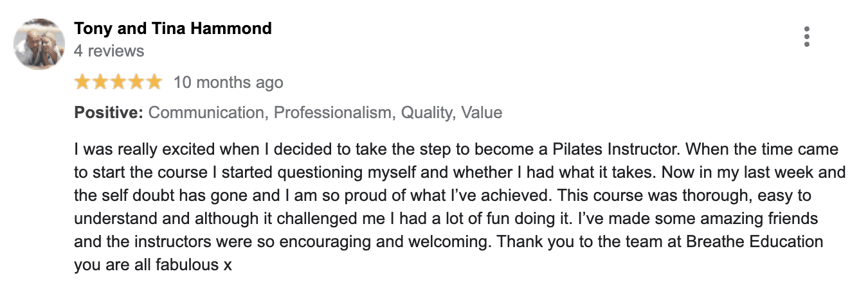The image size is (868, 285).
Task: Click the fourth gold rating star
Action: coord(136,82)
